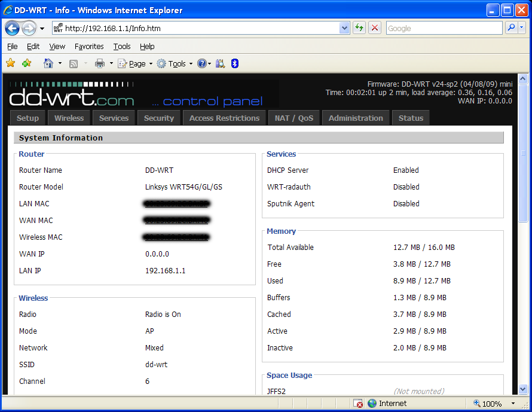Click the Internet Explorer title bar icon
Viewport: 532px width, 412px height.
pyautogui.click(x=8, y=10)
